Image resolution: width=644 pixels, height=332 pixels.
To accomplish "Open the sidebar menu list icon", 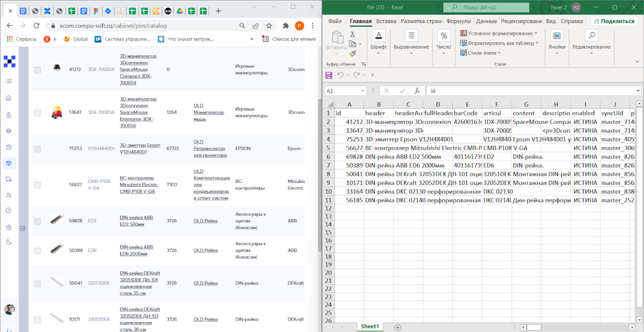I will click(9, 81).
